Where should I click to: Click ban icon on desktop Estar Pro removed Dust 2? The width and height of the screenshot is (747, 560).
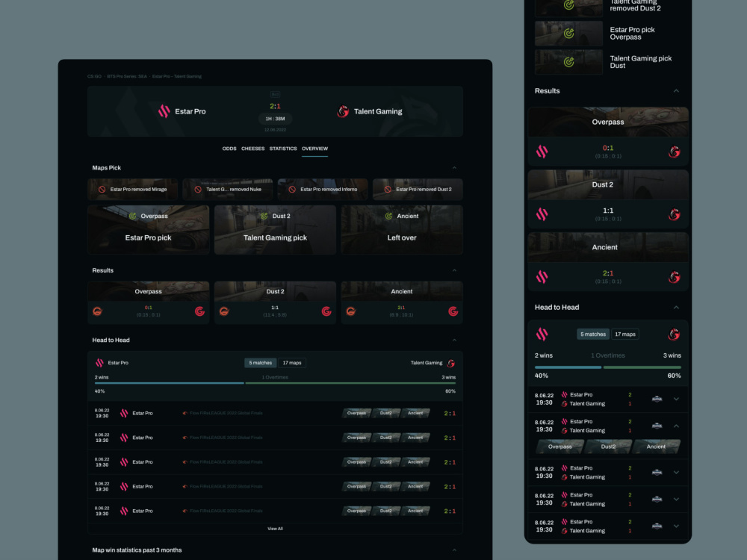(x=388, y=189)
